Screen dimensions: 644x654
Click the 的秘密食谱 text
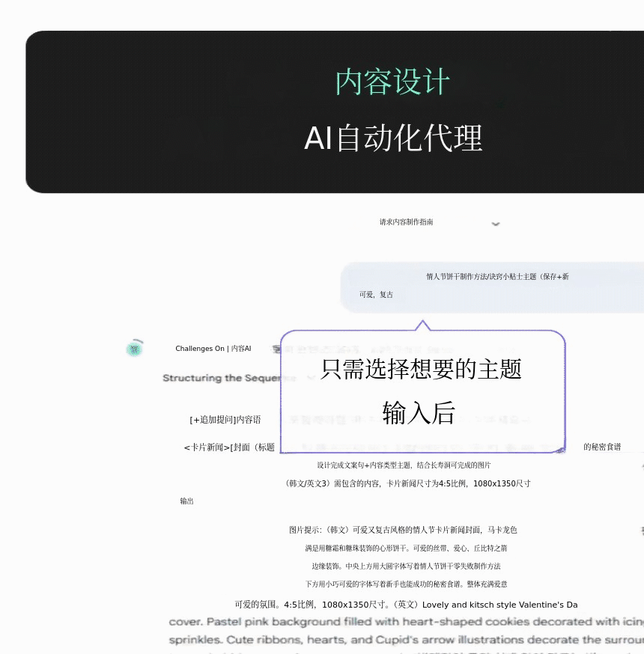pyautogui.click(x=602, y=447)
